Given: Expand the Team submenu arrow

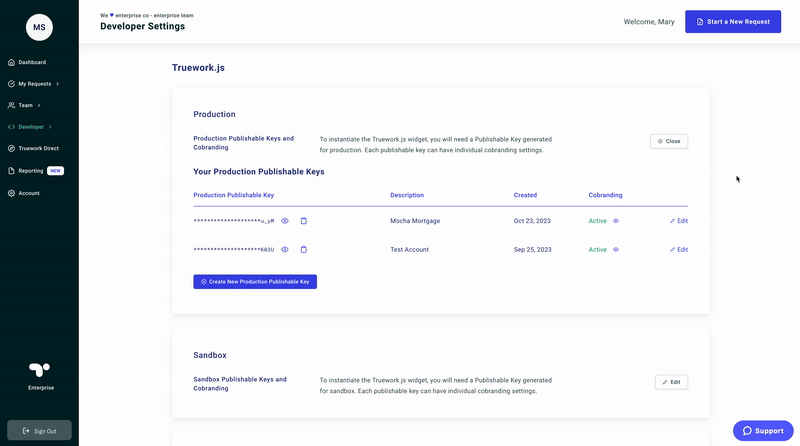Looking at the screenshot, I should pos(39,105).
